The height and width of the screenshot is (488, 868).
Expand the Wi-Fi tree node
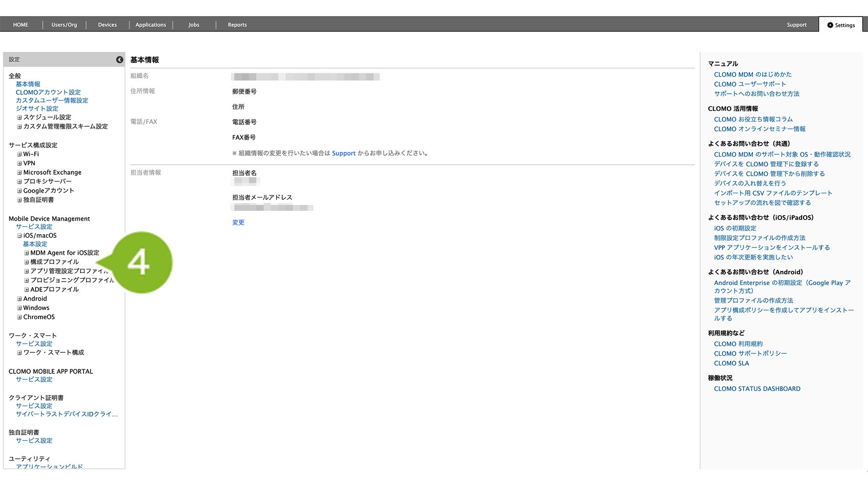point(20,154)
